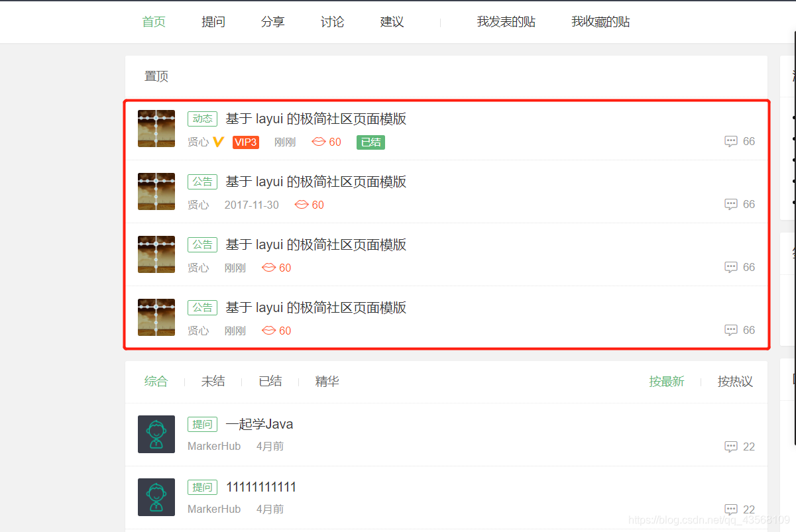This screenshot has width=796, height=532.
Task: Click the 动态 tag label
Action: tap(202, 119)
